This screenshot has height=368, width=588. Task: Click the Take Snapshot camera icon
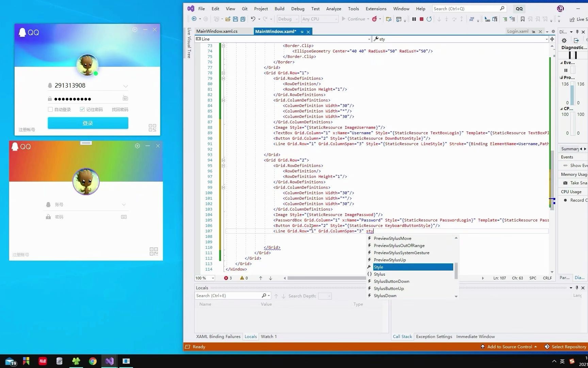(566, 183)
